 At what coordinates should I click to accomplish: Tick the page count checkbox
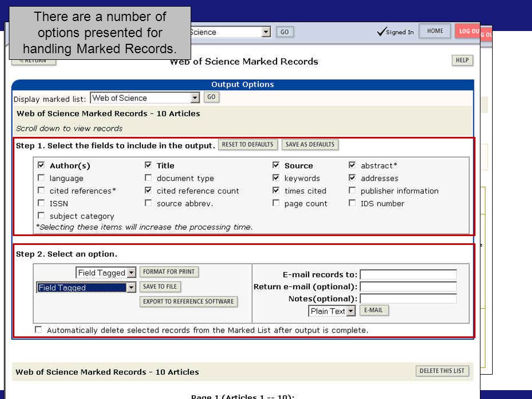pos(276,203)
